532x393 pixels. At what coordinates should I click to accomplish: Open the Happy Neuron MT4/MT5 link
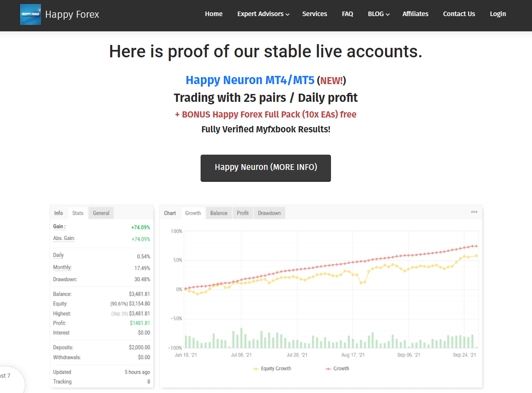tap(250, 80)
